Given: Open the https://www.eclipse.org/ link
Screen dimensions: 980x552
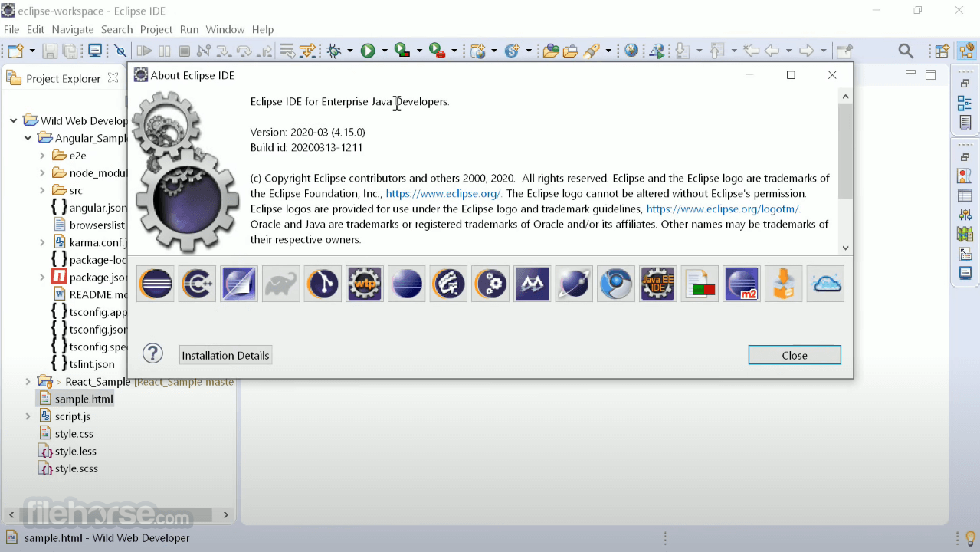Looking at the screenshot, I should click(x=444, y=194).
